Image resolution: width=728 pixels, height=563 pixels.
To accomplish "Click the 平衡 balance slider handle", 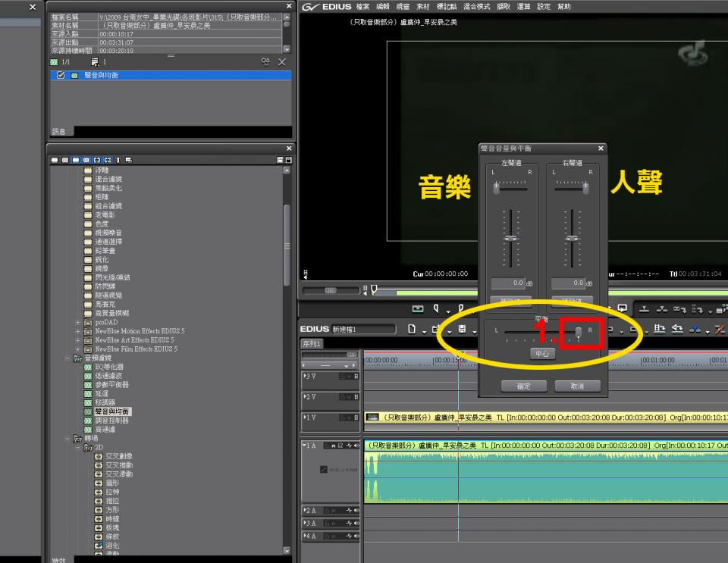I will (x=579, y=332).
